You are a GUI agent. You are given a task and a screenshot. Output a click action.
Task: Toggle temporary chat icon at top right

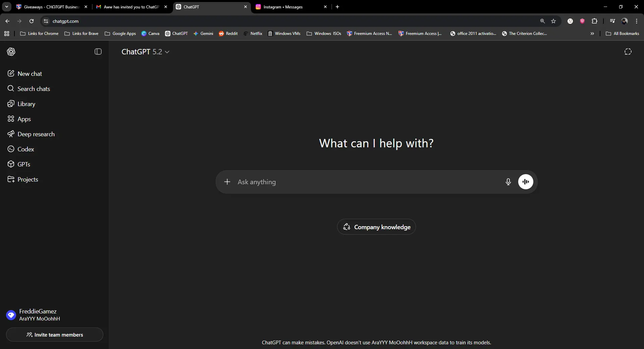coord(628,52)
